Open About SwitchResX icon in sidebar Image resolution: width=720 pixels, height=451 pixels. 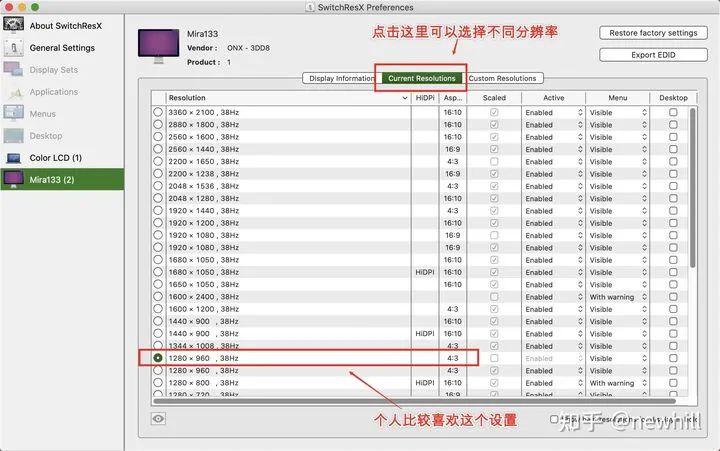[13, 25]
